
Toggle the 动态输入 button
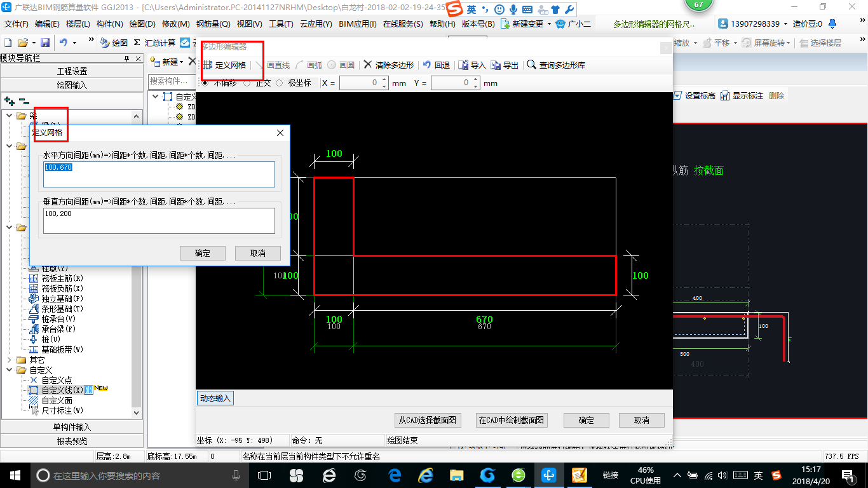point(215,398)
